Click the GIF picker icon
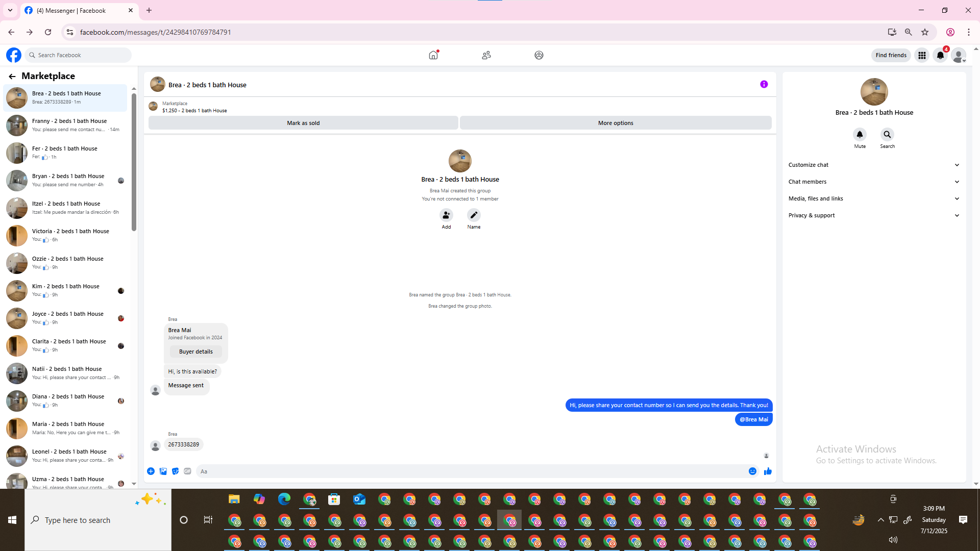The width and height of the screenshot is (980, 551). 187,471
